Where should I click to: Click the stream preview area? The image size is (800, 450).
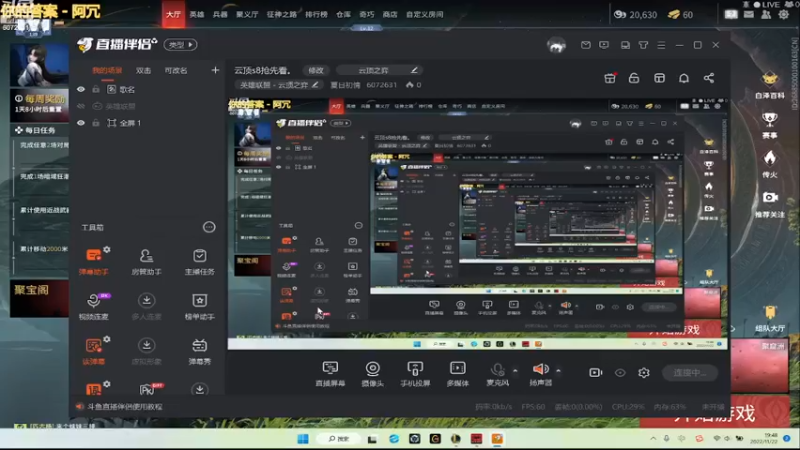coord(478,223)
